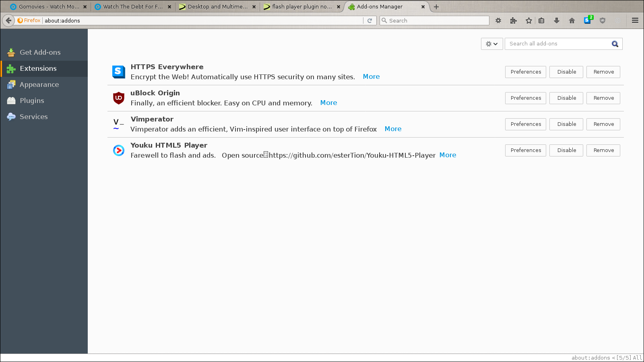Image resolution: width=644 pixels, height=362 pixels.
Task: Open the tools gear dropdown for add-ons
Action: (x=492, y=44)
